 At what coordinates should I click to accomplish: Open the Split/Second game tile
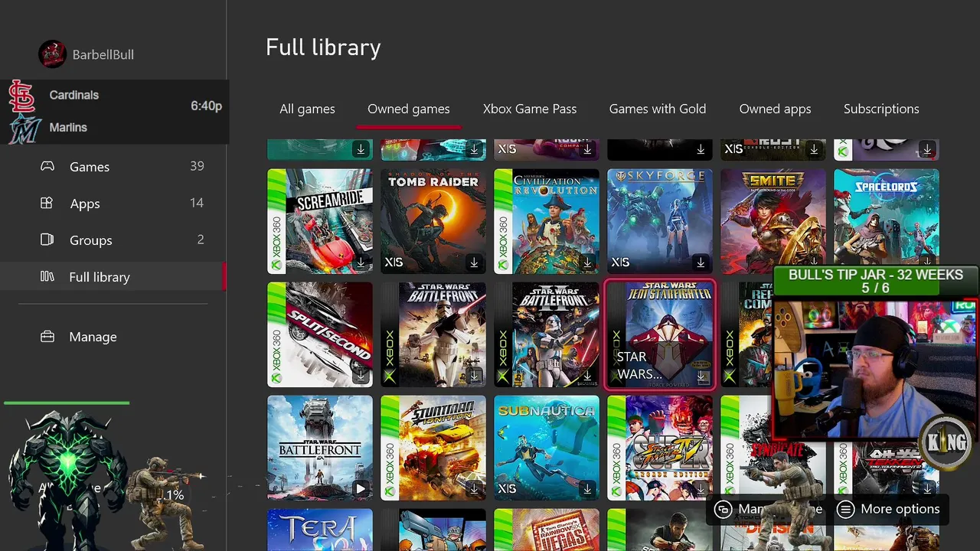tap(320, 334)
